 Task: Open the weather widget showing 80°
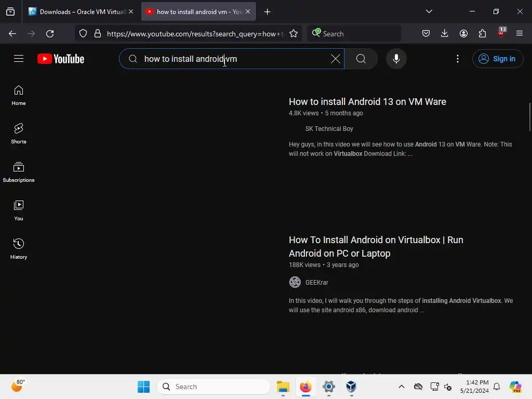tap(17, 387)
